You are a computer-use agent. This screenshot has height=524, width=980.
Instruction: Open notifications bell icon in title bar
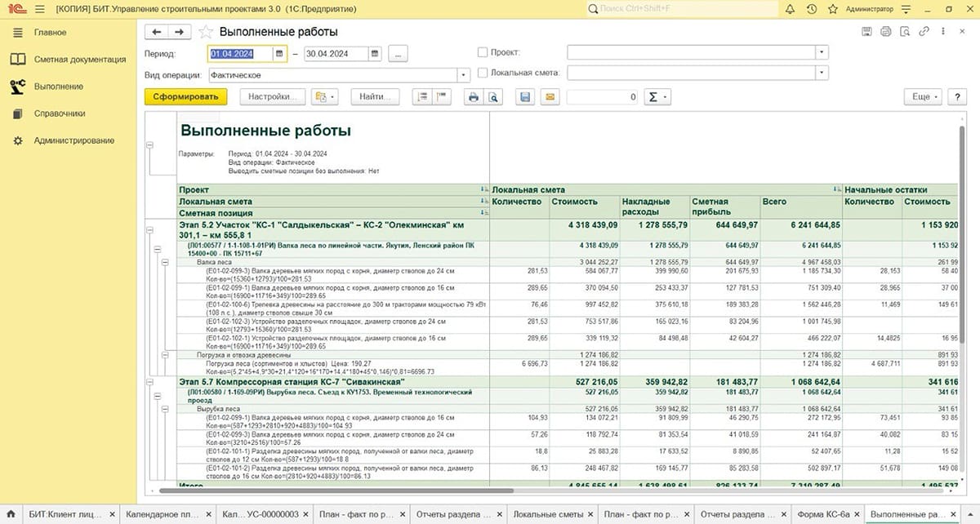pyautogui.click(x=790, y=9)
